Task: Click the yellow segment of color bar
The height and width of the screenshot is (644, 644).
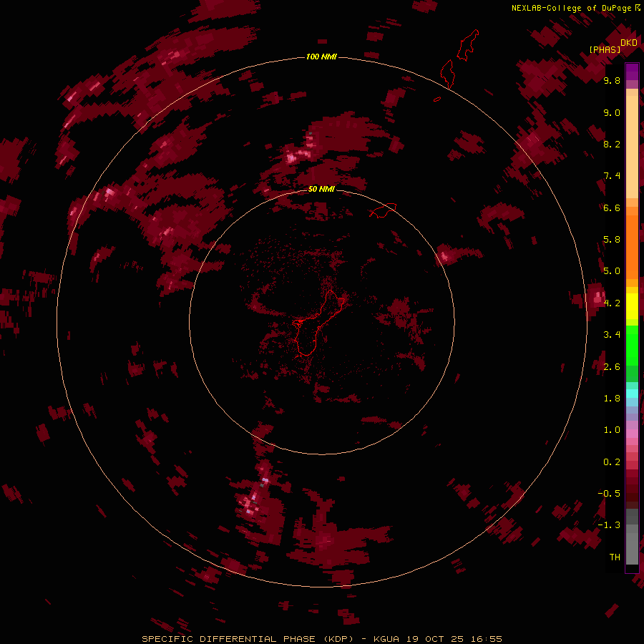Action: click(x=632, y=306)
